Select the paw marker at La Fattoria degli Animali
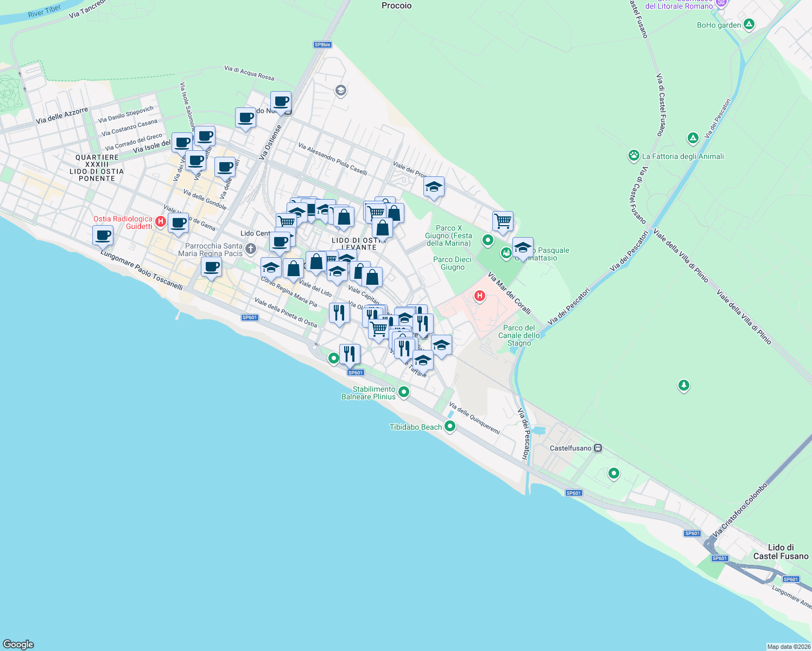The image size is (812, 651). tap(633, 156)
